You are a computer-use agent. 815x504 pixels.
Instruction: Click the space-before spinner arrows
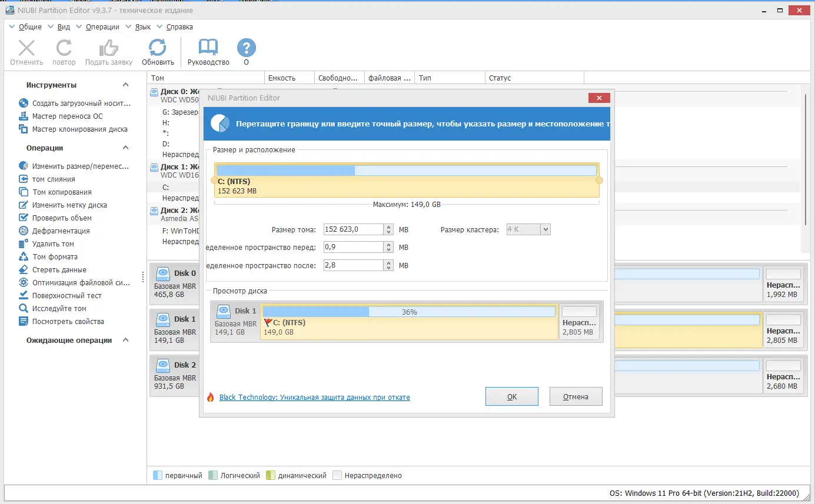coord(388,247)
